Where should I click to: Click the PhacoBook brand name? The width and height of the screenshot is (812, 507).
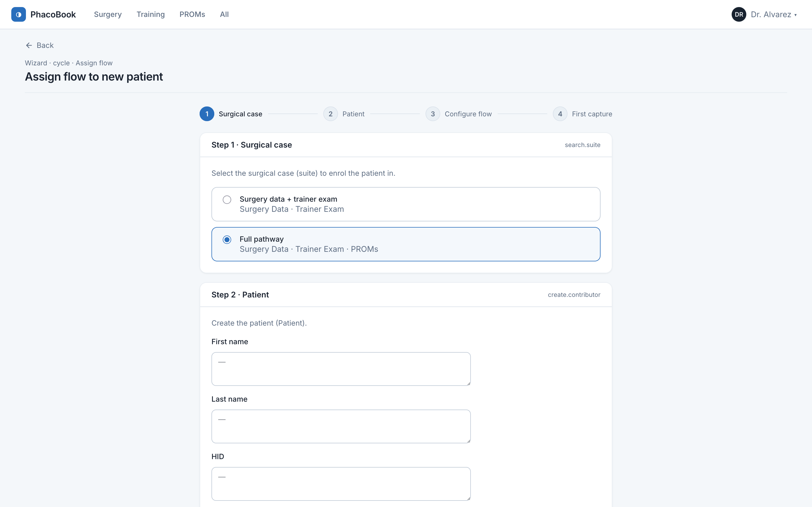tap(53, 14)
